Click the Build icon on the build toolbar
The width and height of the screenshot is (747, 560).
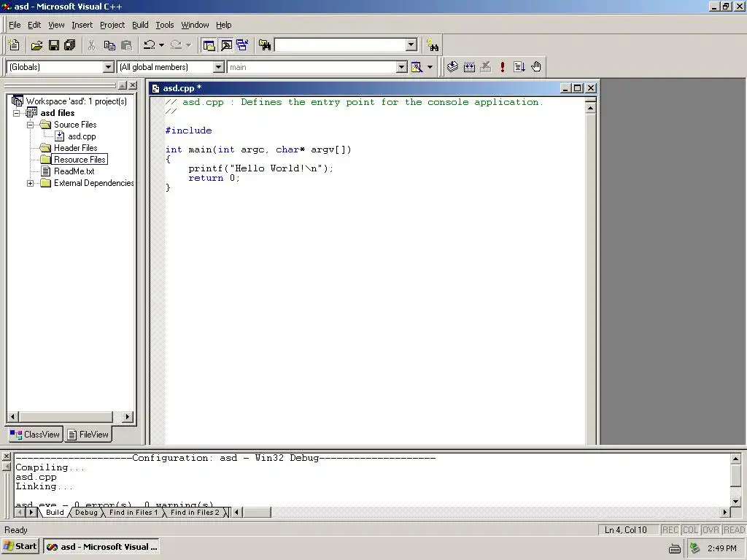[469, 66]
